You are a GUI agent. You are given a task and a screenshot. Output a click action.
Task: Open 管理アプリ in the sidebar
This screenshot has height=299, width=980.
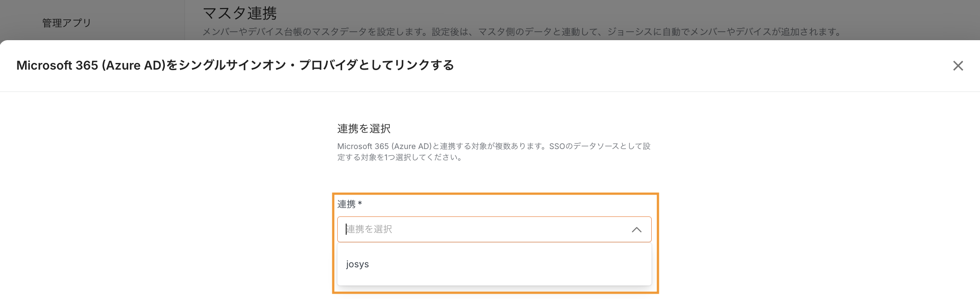(x=67, y=23)
